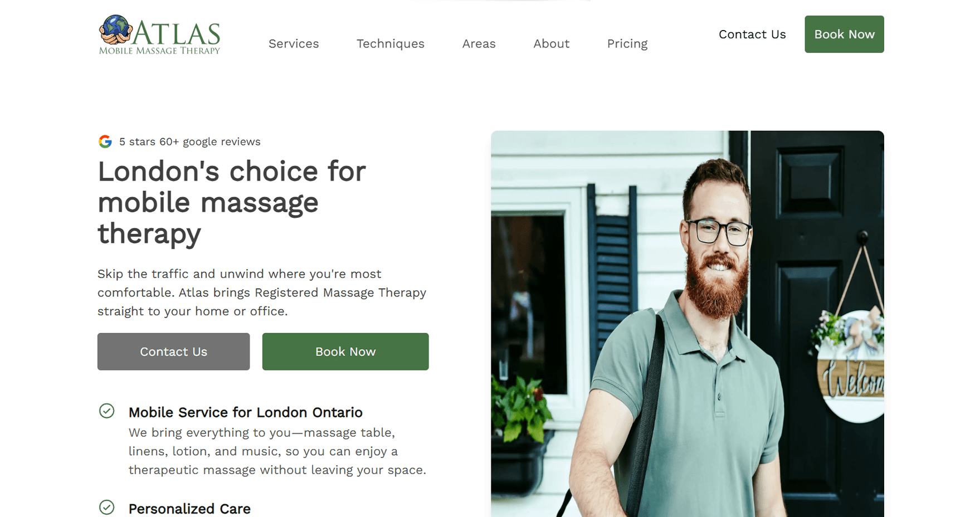The image size is (980, 517).
Task: Click the therapist photo at the door
Action: pos(688,324)
